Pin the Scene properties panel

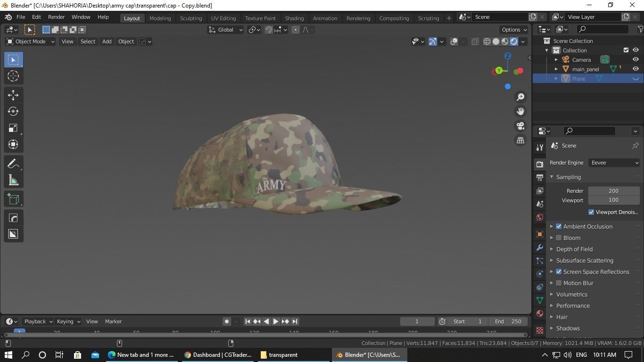(x=636, y=146)
